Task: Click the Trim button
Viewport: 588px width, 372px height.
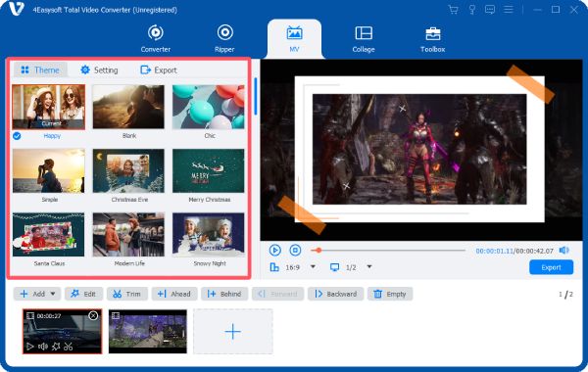Action: (127, 294)
